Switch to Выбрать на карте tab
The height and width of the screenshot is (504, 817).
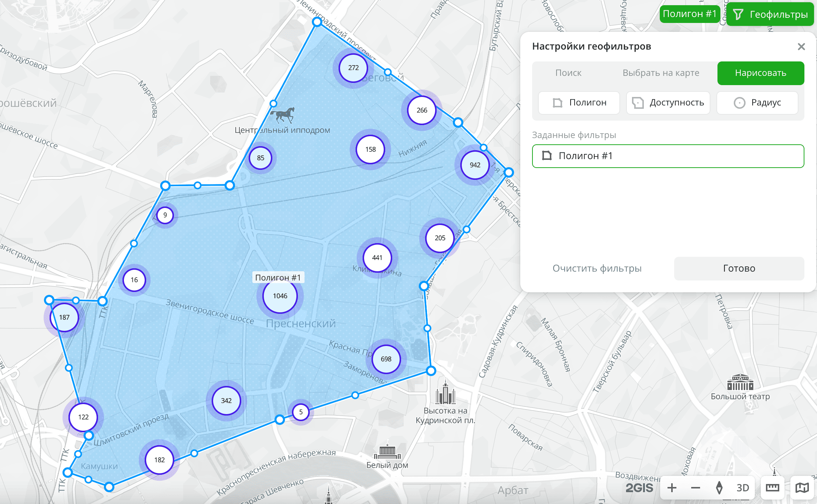[x=660, y=73]
